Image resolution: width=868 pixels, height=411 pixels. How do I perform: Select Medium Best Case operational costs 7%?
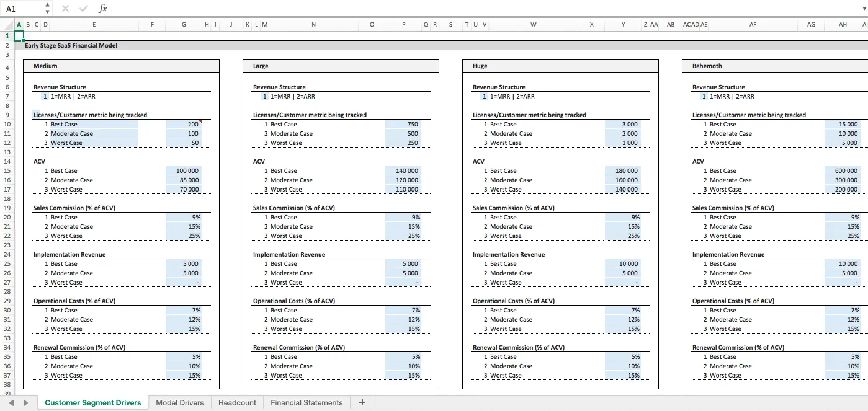pos(184,310)
